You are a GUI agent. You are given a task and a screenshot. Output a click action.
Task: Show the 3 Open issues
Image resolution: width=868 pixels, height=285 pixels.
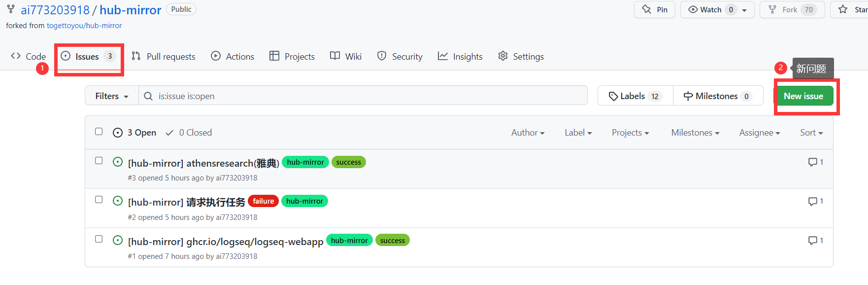pos(134,133)
